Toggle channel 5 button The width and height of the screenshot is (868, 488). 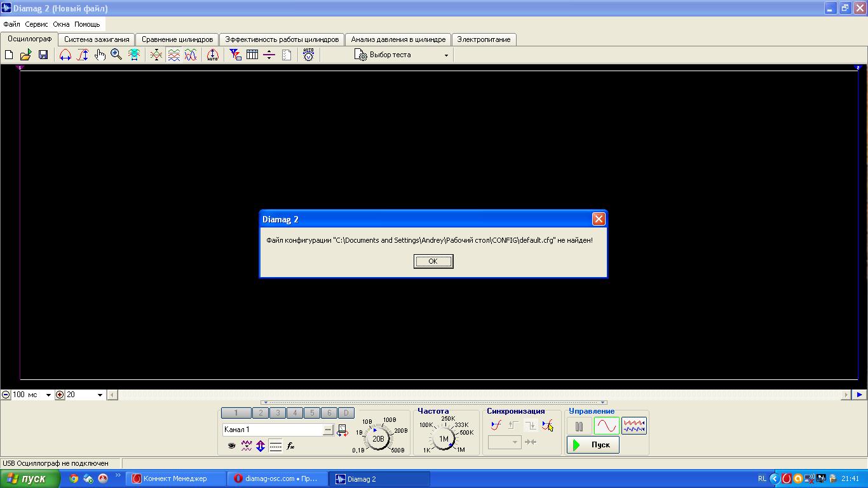(312, 413)
